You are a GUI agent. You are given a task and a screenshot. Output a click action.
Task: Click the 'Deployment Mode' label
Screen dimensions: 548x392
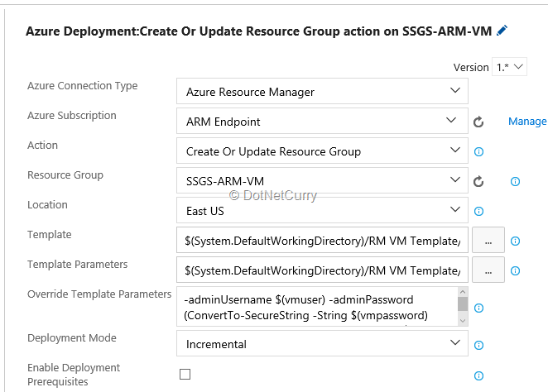point(72,338)
